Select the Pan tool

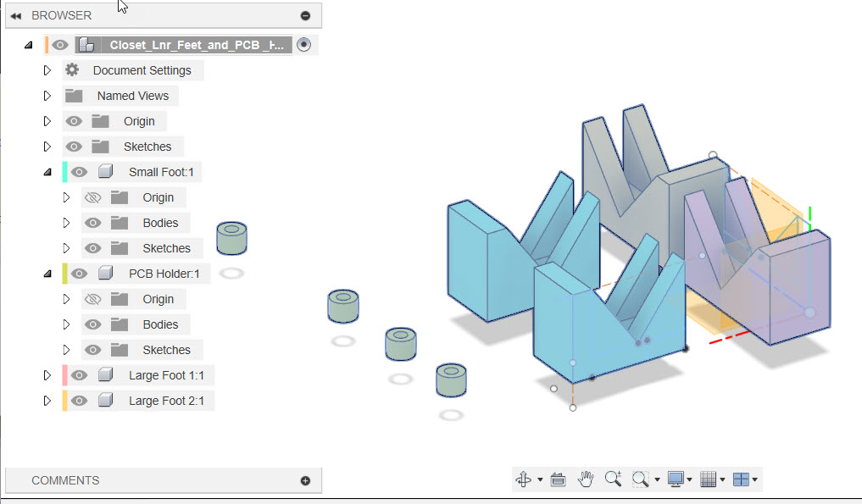[x=585, y=479]
